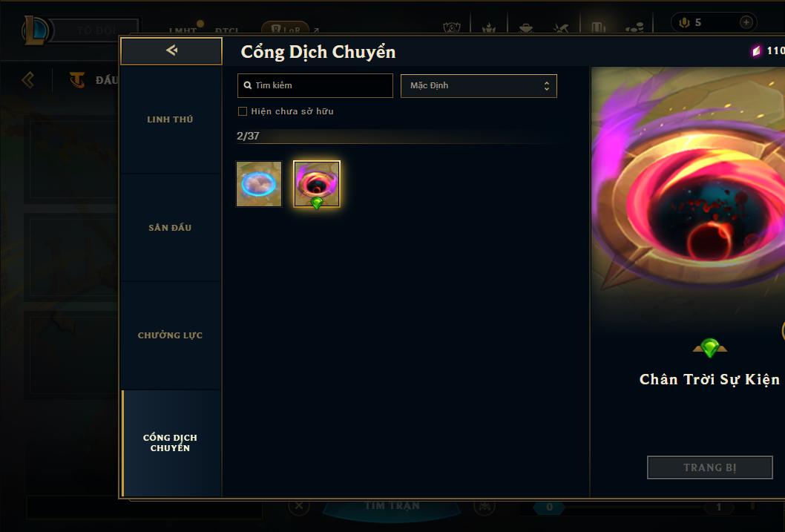
Task: Select the Cổng Dịch Chuyển tab
Action: (x=171, y=443)
